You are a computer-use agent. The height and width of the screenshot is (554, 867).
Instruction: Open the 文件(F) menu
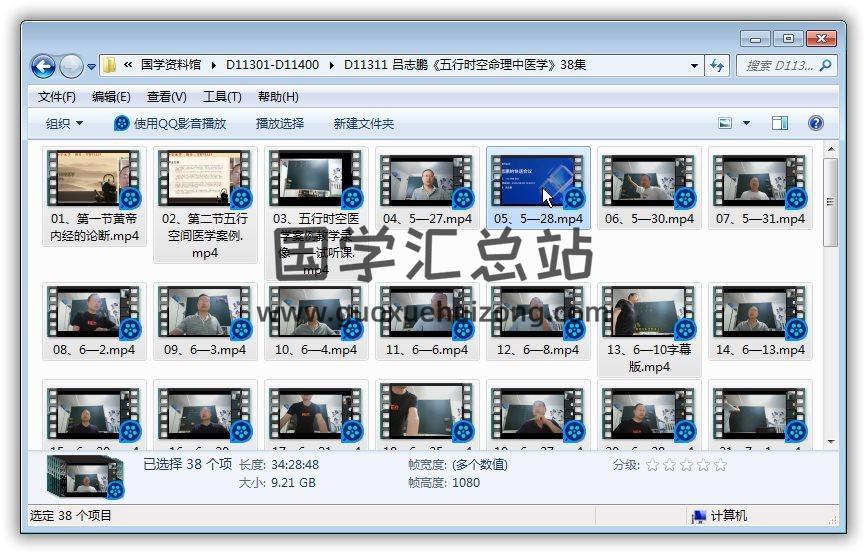56,97
